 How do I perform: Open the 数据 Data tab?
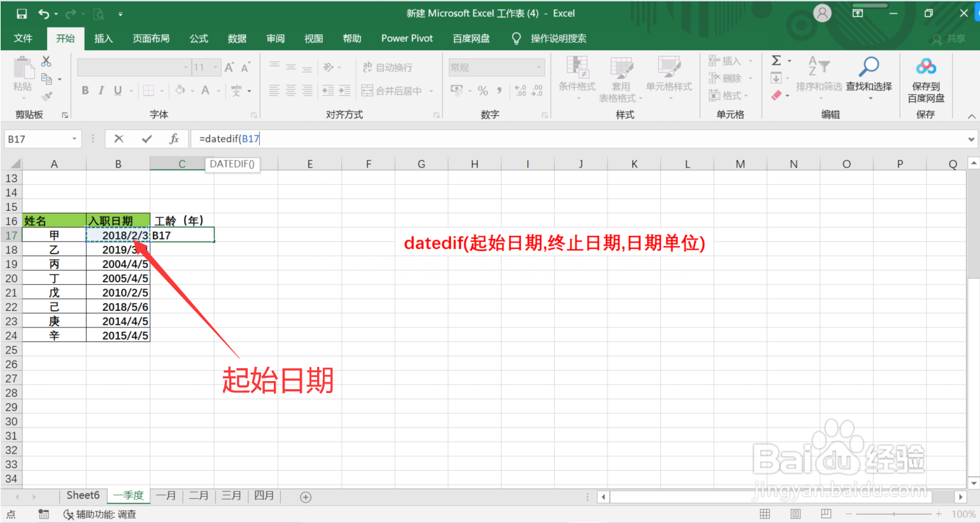click(x=237, y=38)
